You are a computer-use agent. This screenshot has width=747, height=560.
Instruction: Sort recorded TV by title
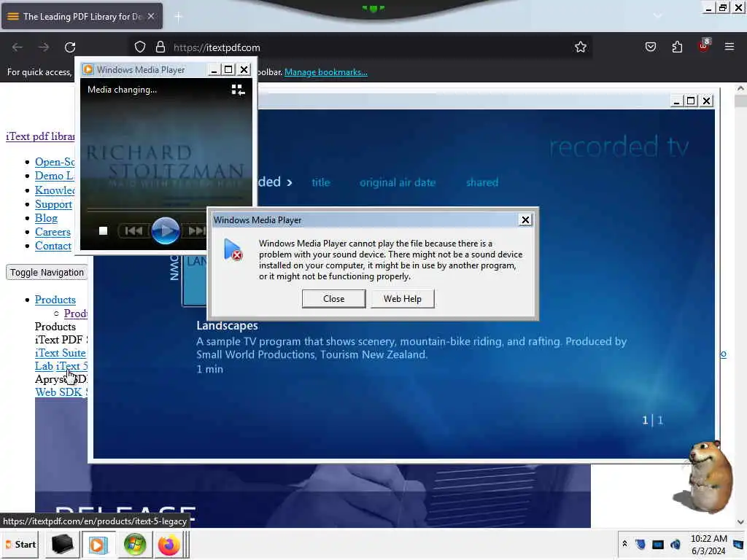click(321, 182)
